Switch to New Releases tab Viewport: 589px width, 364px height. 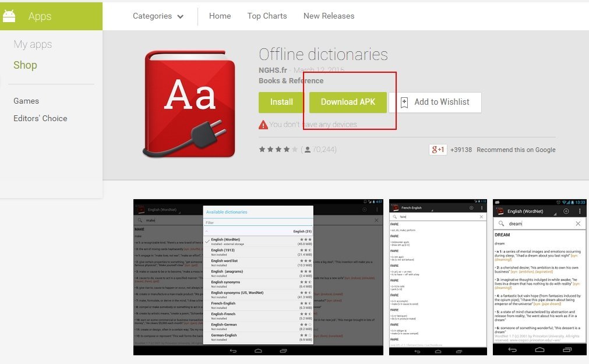[329, 16]
